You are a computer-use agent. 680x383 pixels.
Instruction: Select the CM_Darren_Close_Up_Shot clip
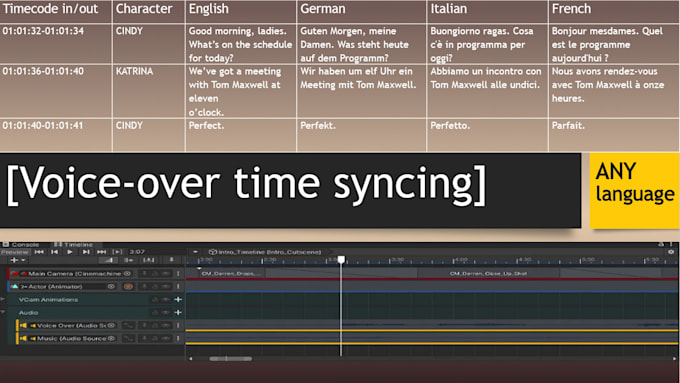click(x=488, y=274)
